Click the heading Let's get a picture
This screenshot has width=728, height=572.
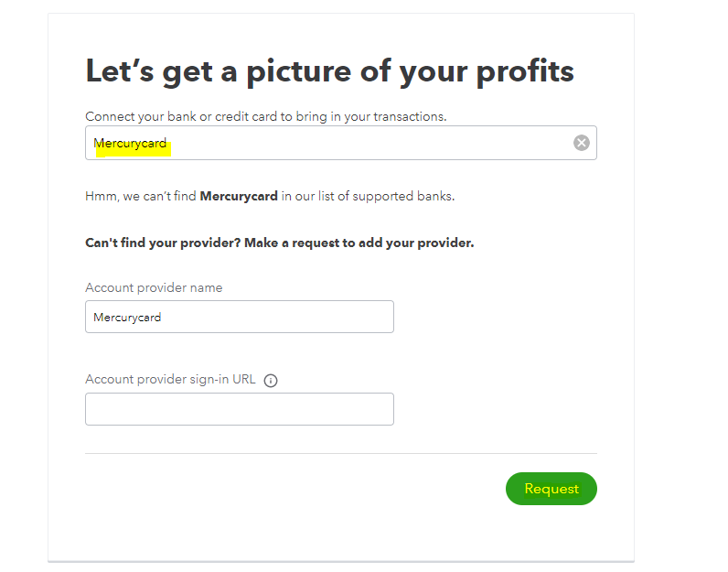(x=329, y=71)
